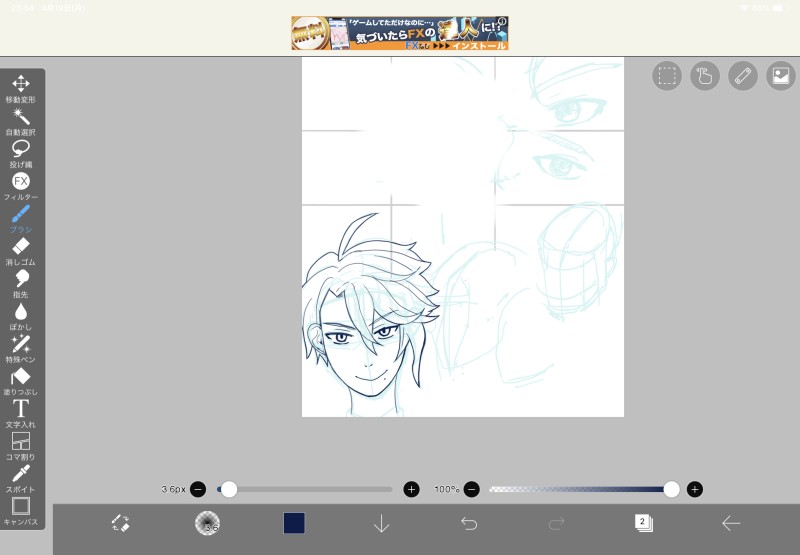Screen dimensions: 800x555
Task: Select the Bucket Fill (塗りつぶし) tool
Action: [x=21, y=382]
